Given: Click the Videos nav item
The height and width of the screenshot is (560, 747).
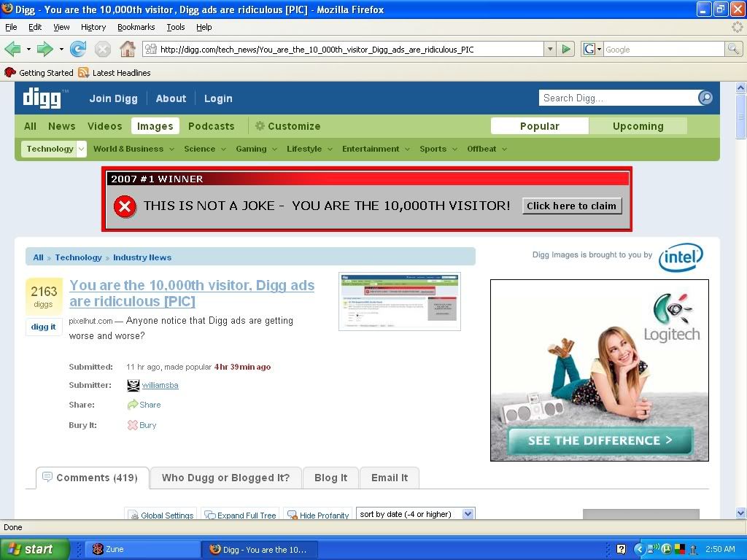Looking at the screenshot, I should [x=105, y=126].
